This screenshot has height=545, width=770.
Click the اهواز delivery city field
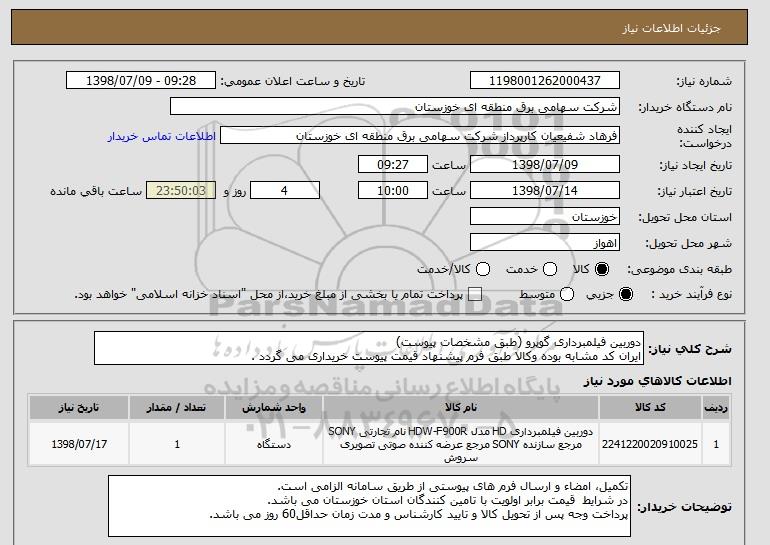pyautogui.click(x=545, y=243)
